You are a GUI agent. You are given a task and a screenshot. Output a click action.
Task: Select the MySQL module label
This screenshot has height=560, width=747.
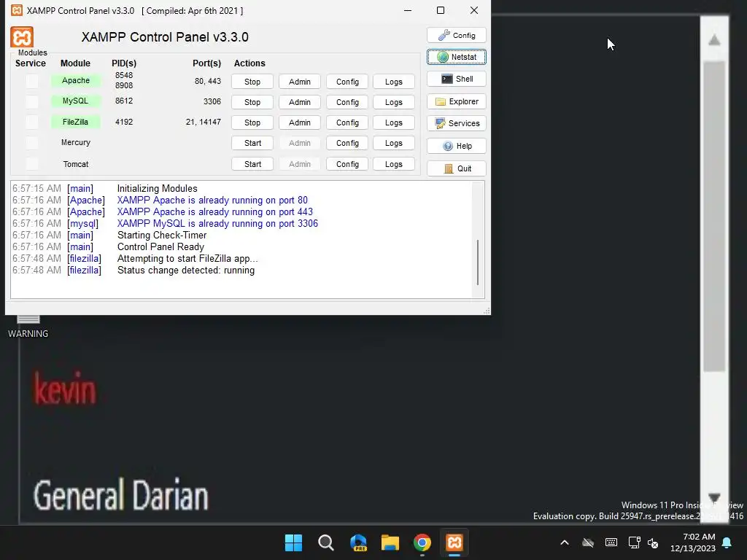[x=76, y=101]
